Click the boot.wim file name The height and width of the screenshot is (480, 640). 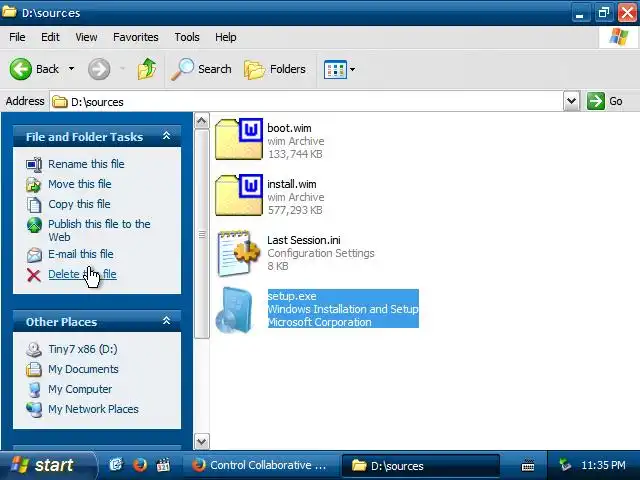tap(289, 128)
